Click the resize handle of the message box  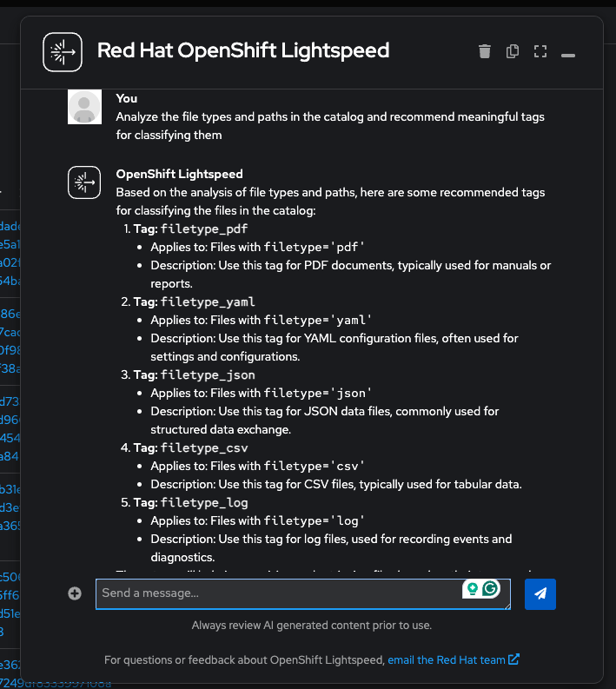tap(507, 606)
